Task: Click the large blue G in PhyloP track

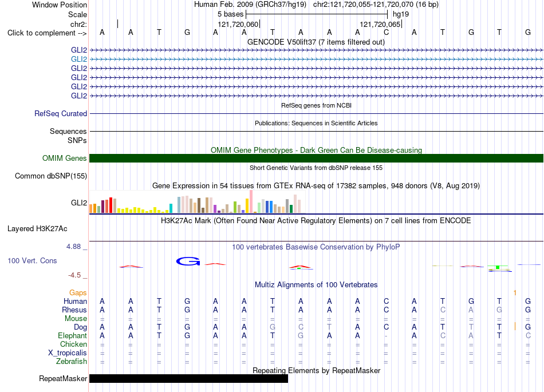Action: 188,262
